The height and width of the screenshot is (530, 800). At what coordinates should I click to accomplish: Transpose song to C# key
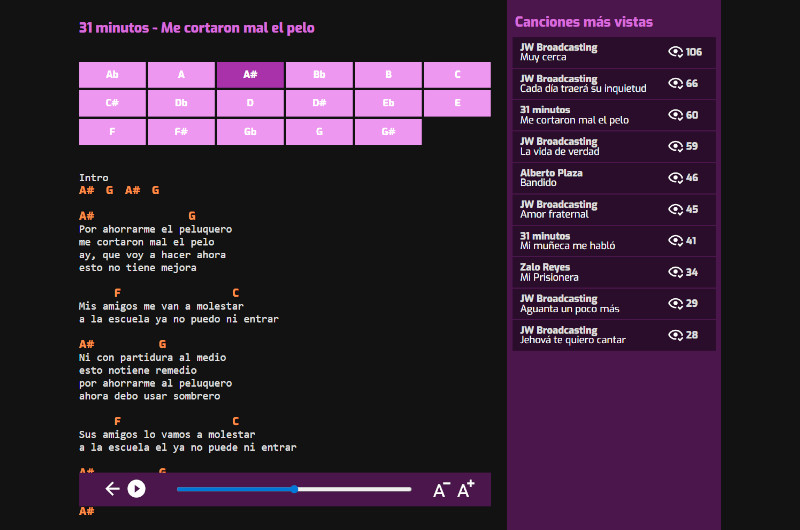coord(112,103)
